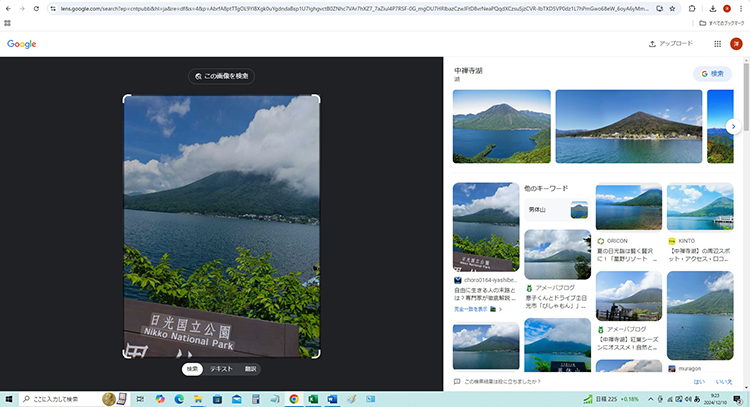Click the 他のキーワード label
Screen dimensions: 750x407
coord(546,188)
